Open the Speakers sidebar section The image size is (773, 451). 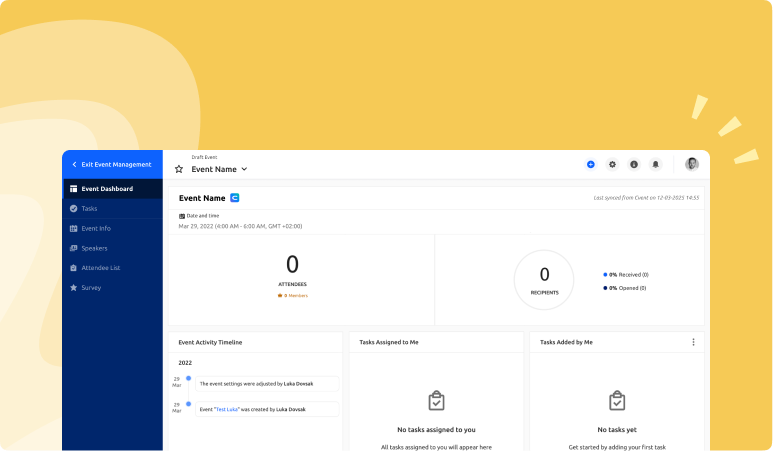coord(94,248)
